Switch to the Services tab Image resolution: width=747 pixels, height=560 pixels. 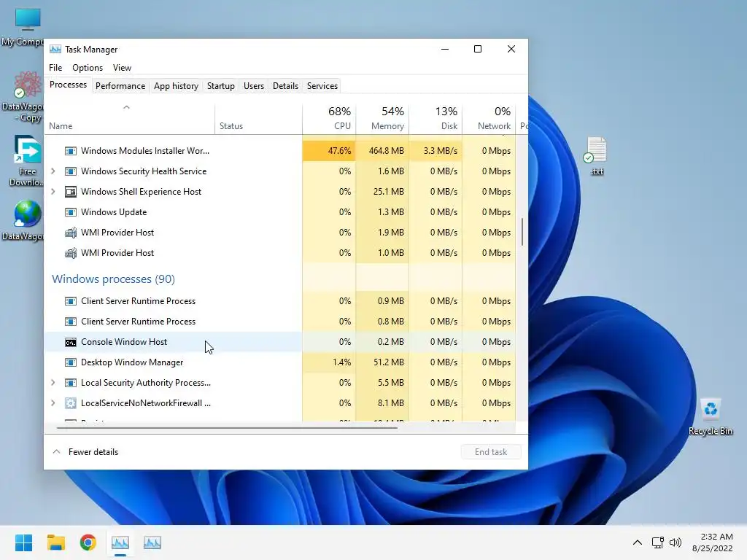[322, 86]
